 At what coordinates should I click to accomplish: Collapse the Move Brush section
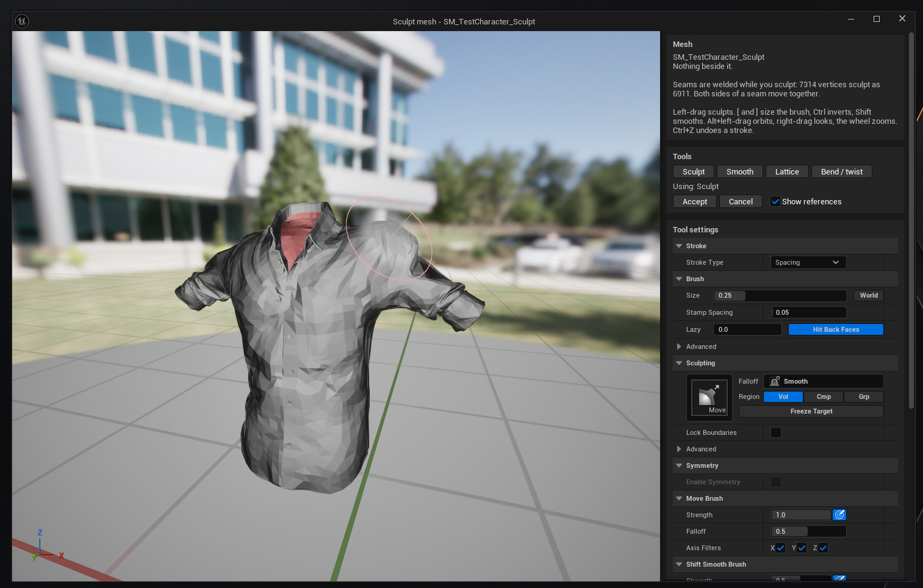point(679,498)
